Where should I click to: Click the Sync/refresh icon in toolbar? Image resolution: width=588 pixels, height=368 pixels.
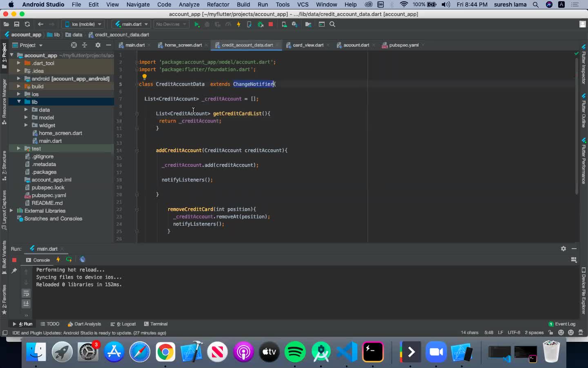tap(27, 24)
